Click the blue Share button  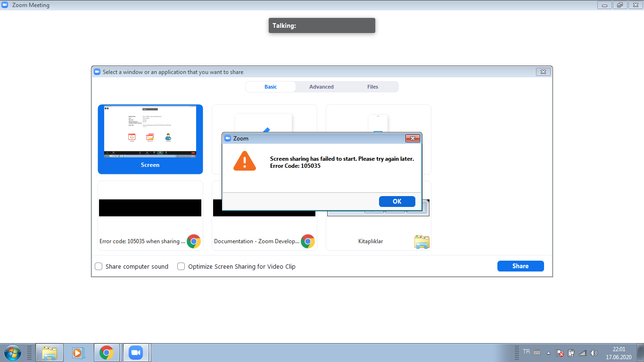(520, 266)
